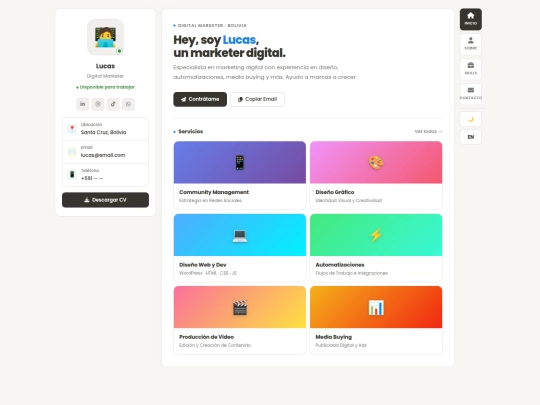Click the palette emoji on Diseño Gráfico

(376, 163)
